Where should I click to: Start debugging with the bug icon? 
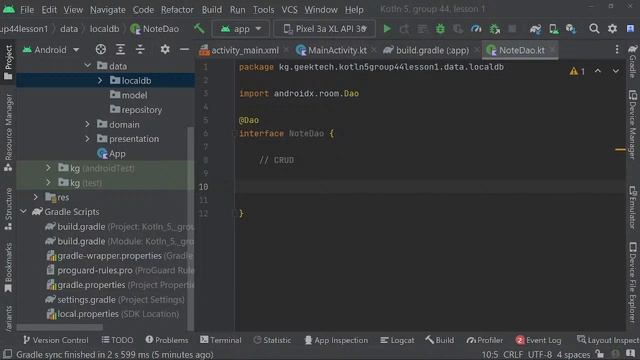(x=440, y=29)
